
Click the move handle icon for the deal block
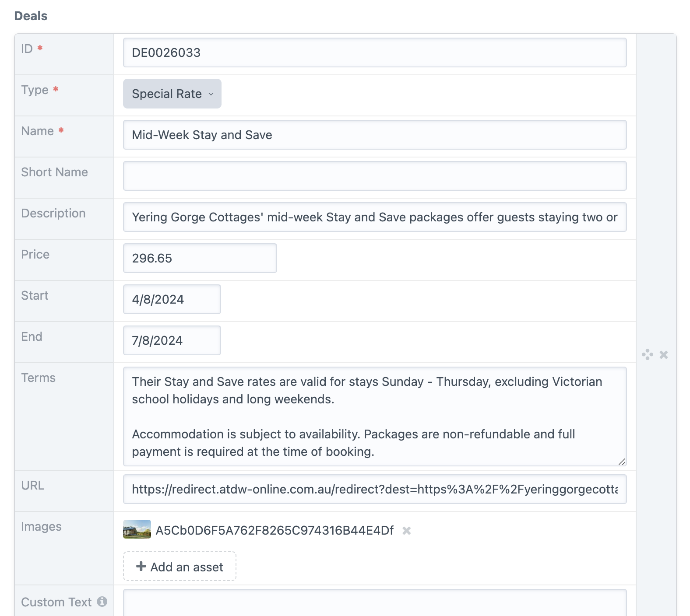[x=647, y=354]
